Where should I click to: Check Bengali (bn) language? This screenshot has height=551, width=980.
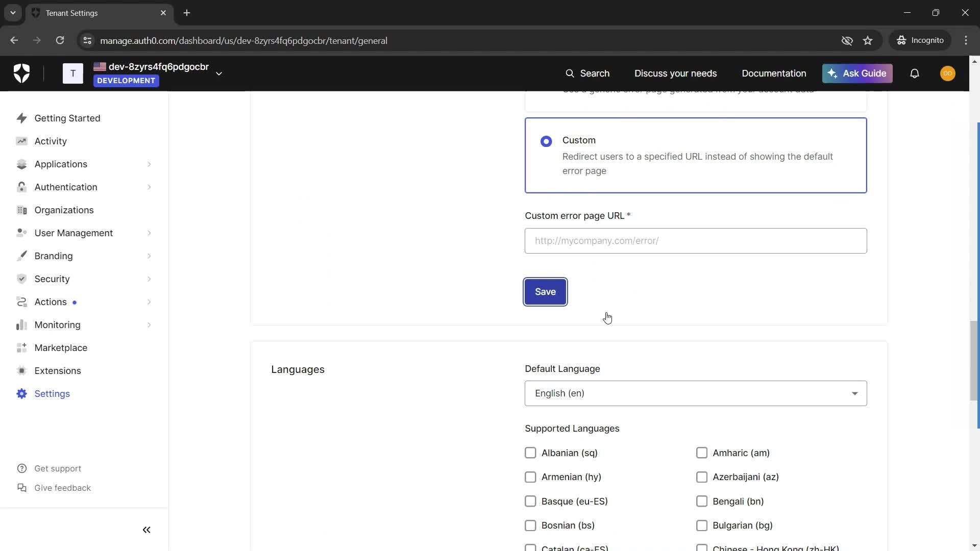[702, 502]
